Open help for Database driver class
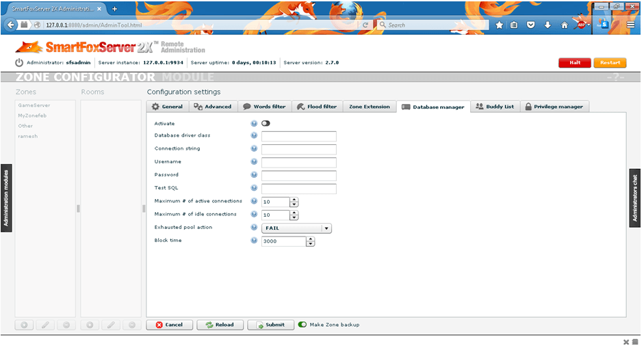 pos(254,135)
